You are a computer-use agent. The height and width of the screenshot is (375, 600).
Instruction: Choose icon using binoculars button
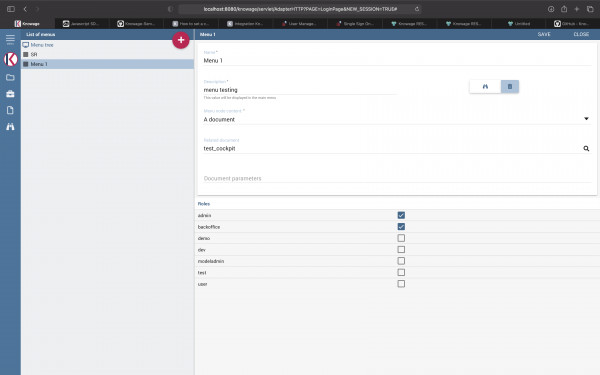click(485, 86)
